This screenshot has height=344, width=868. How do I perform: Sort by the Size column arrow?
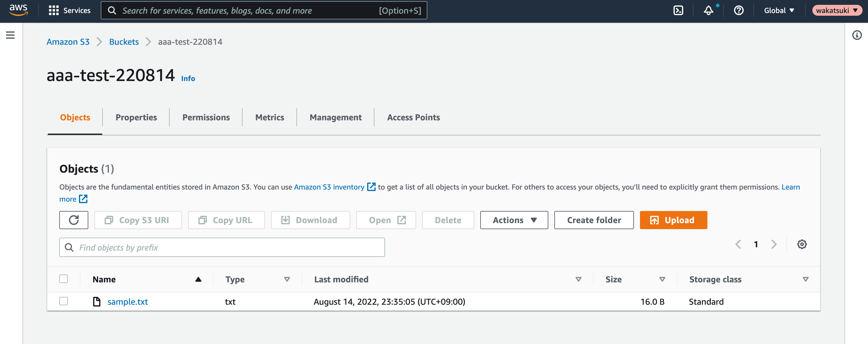click(x=662, y=279)
